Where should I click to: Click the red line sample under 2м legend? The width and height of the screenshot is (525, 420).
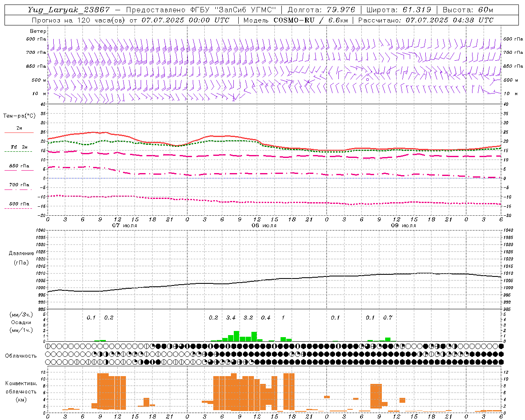tap(19, 133)
